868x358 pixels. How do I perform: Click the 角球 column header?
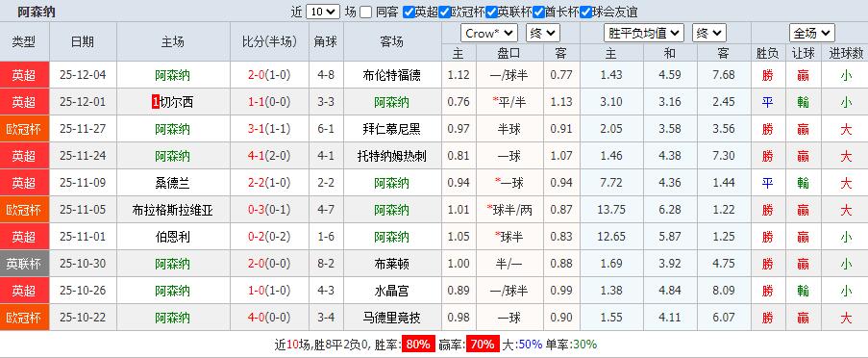tap(326, 41)
